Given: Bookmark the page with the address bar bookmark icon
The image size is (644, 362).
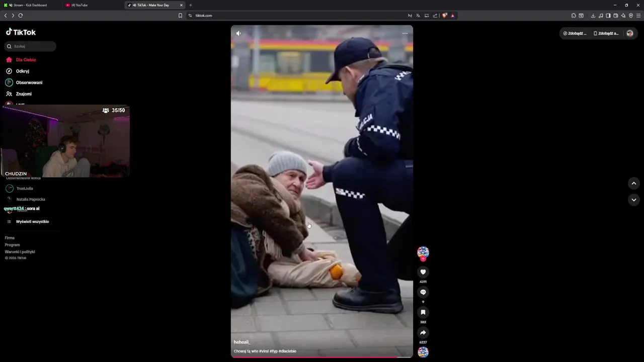Looking at the screenshot, I should (x=180, y=16).
